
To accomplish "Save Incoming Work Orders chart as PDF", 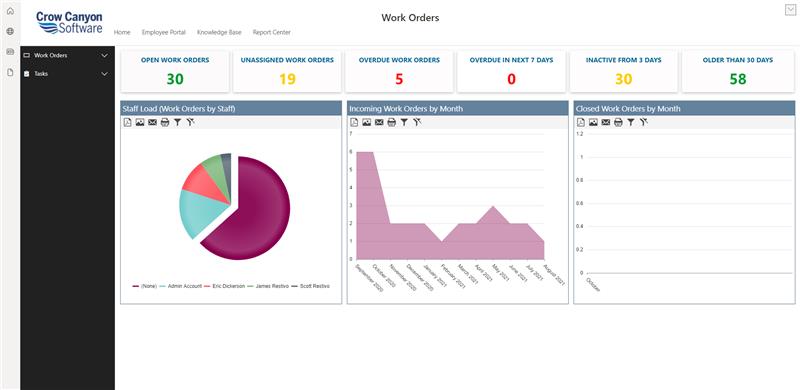I will click(354, 123).
